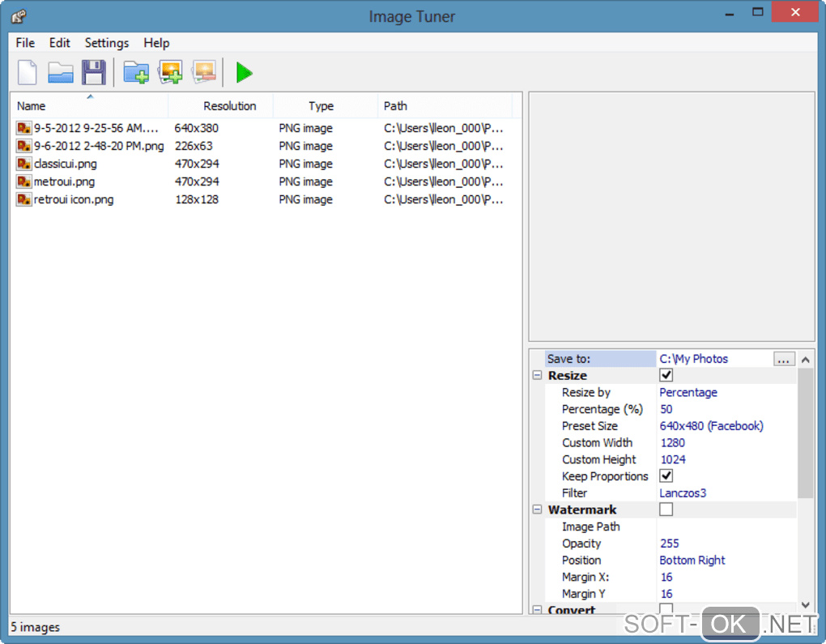Click the Remove images toolbar icon

click(204, 73)
